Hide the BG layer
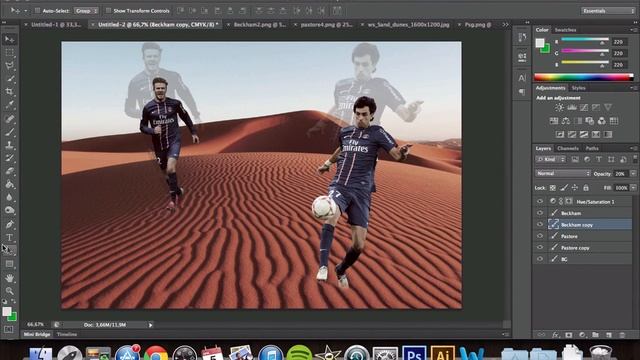The height and width of the screenshot is (360, 640). tap(540, 259)
